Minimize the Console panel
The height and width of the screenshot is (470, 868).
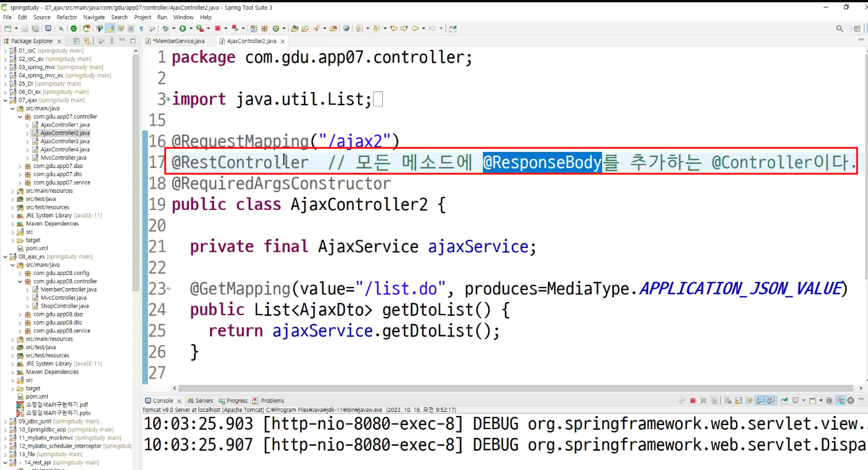point(861,399)
